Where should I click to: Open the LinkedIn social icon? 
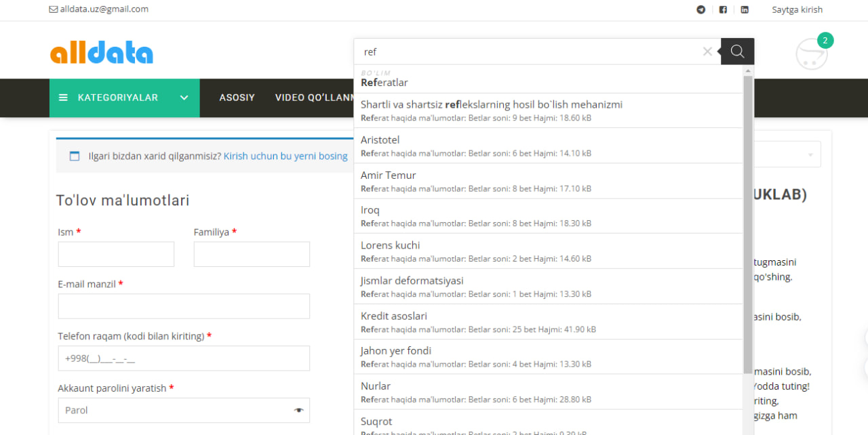click(745, 9)
